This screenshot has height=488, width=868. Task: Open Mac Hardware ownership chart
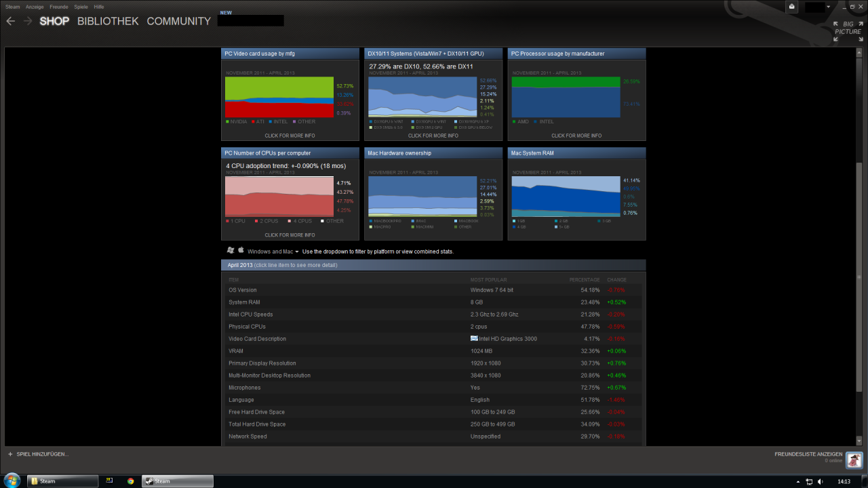(433, 194)
